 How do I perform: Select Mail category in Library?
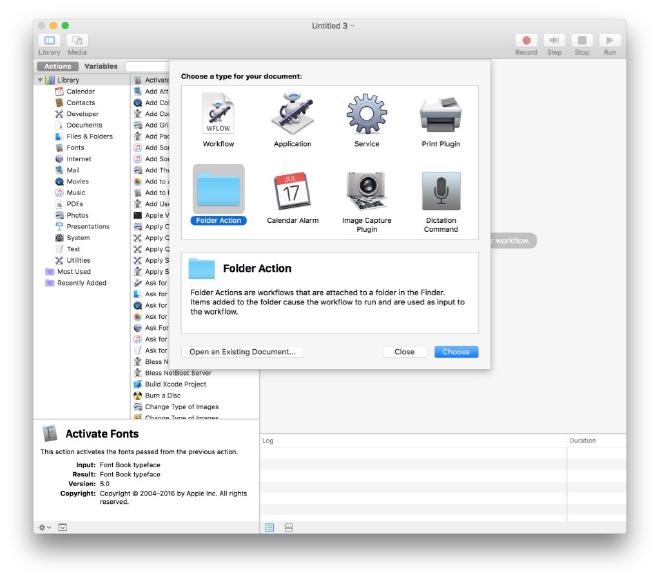[x=72, y=170]
